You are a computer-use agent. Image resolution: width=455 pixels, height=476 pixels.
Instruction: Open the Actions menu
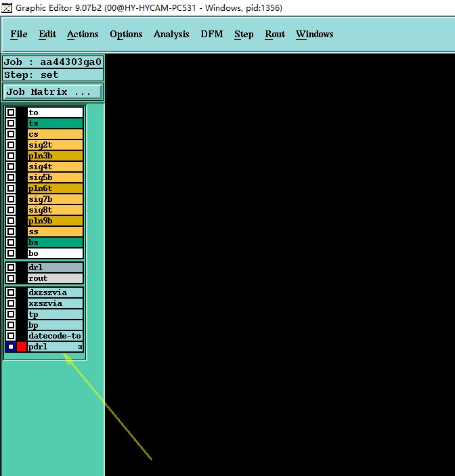83,34
